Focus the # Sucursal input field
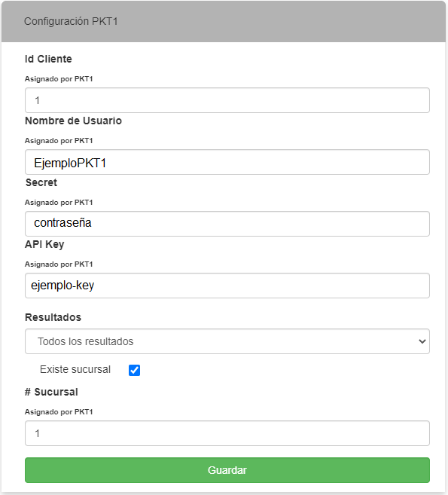 point(227,433)
